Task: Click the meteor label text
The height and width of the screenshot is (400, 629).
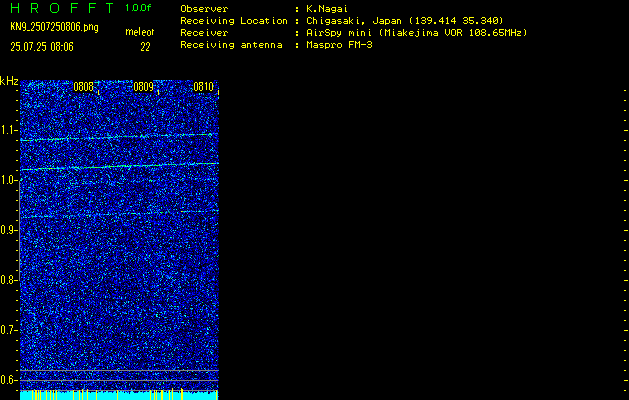Action: pos(139,32)
